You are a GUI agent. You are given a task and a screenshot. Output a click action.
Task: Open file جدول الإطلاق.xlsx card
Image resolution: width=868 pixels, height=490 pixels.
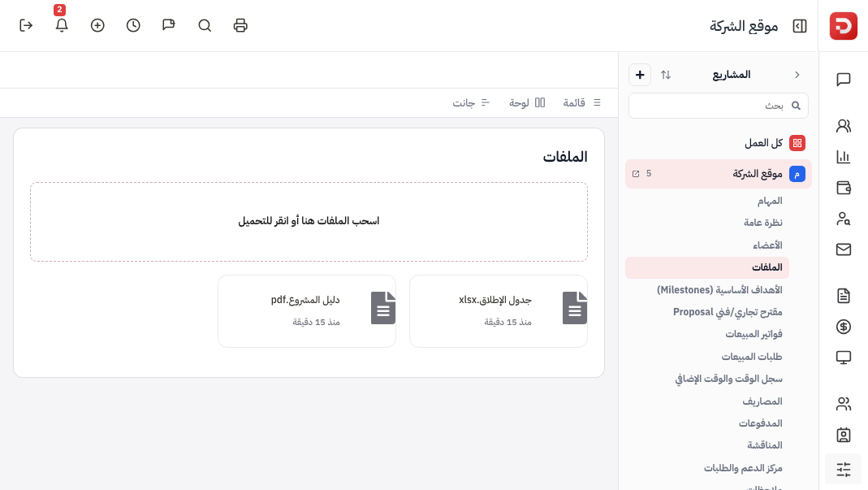click(499, 311)
